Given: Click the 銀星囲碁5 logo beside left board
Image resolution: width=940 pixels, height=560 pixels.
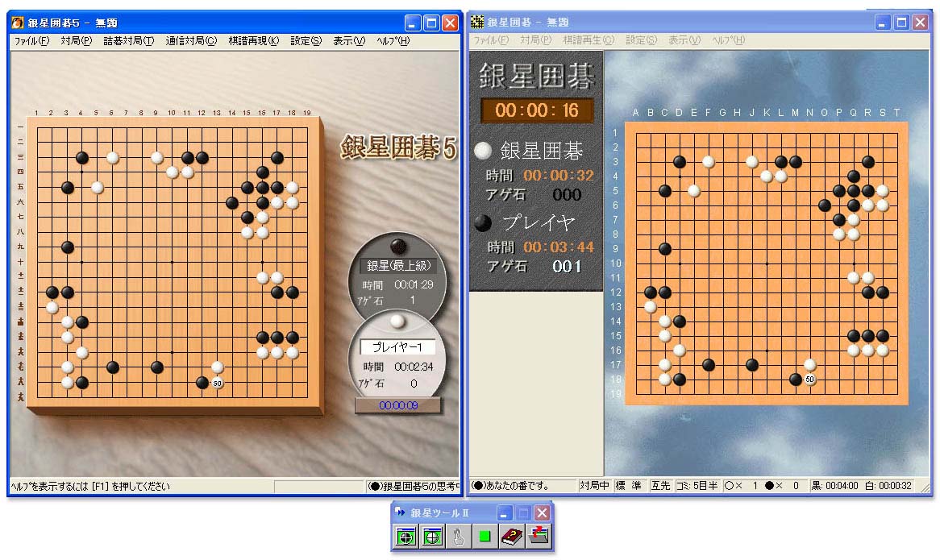Looking at the screenshot, I should coord(399,147).
